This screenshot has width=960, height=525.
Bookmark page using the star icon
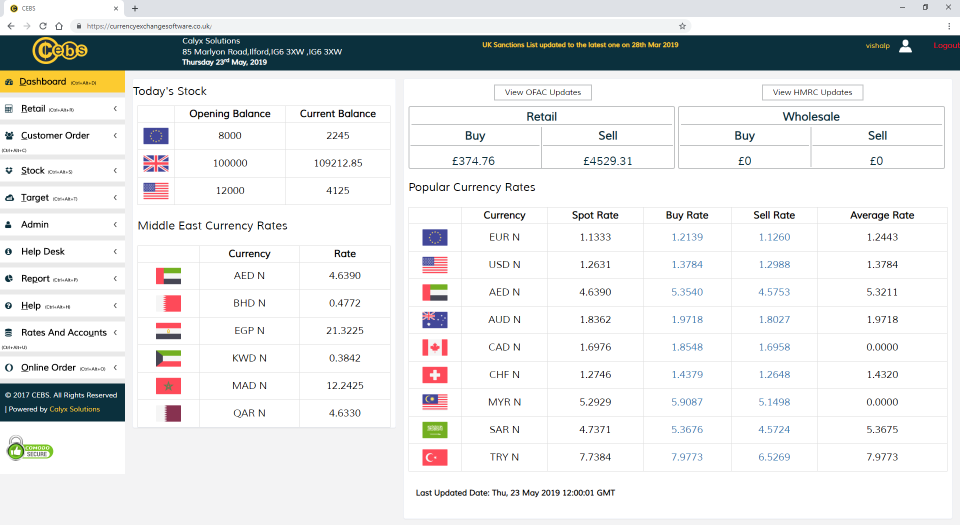(x=682, y=26)
